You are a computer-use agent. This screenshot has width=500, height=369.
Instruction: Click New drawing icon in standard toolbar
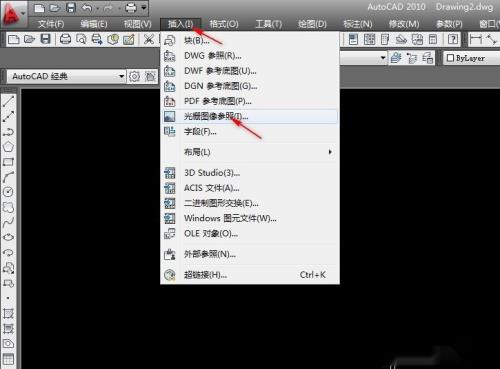click(x=13, y=39)
